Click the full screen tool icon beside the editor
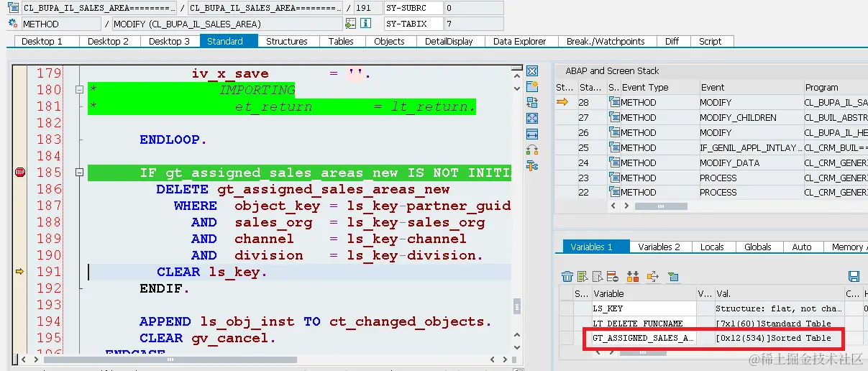The height and width of the screenshot is (371, 868). click(532, 119)
